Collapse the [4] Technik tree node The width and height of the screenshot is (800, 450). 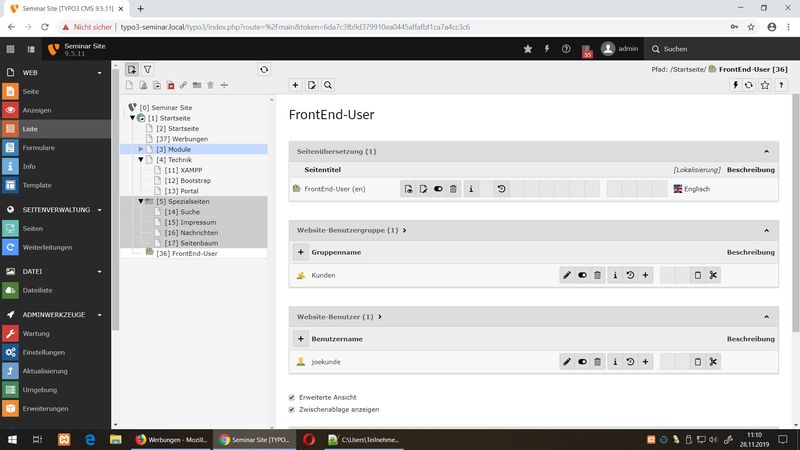[141, 160]
